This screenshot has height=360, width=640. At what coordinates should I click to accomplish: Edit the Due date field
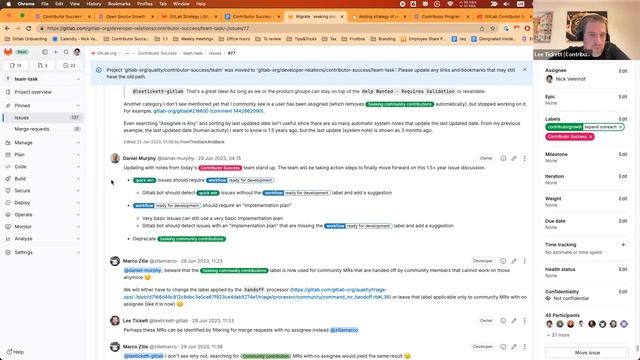pos(622,221)
